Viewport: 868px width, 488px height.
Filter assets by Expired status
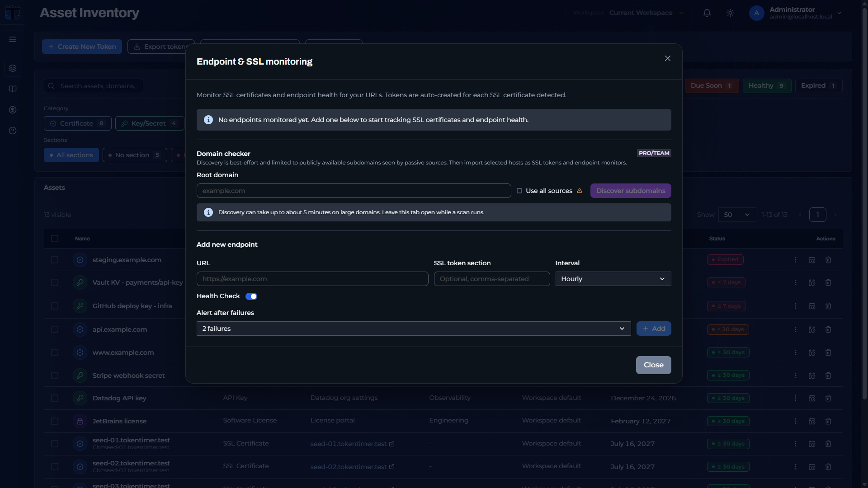819,86
